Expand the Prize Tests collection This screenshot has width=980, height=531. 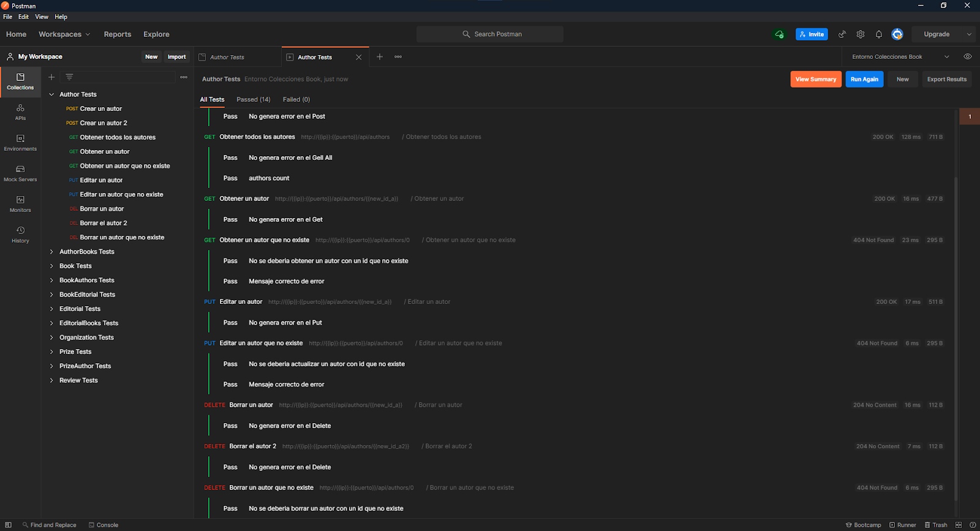[51, 352]
